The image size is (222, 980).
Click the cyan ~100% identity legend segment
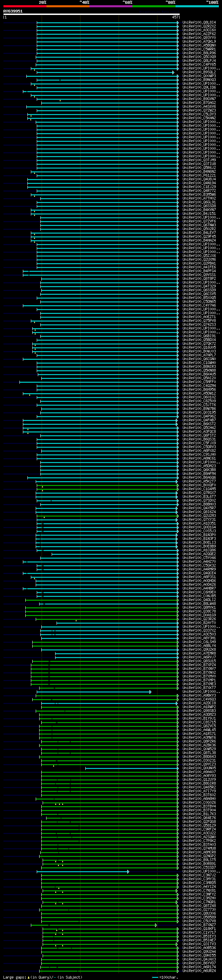point(197,6)
